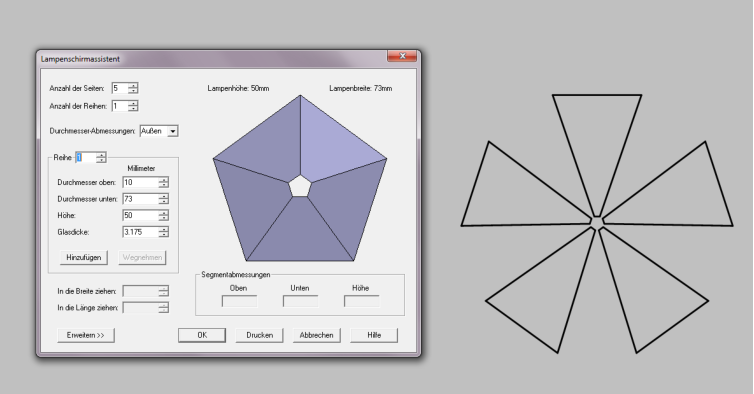754x394 pixels.
Task: Click the Segment Höhe dimension field
Action: click(x=361, y=302)
